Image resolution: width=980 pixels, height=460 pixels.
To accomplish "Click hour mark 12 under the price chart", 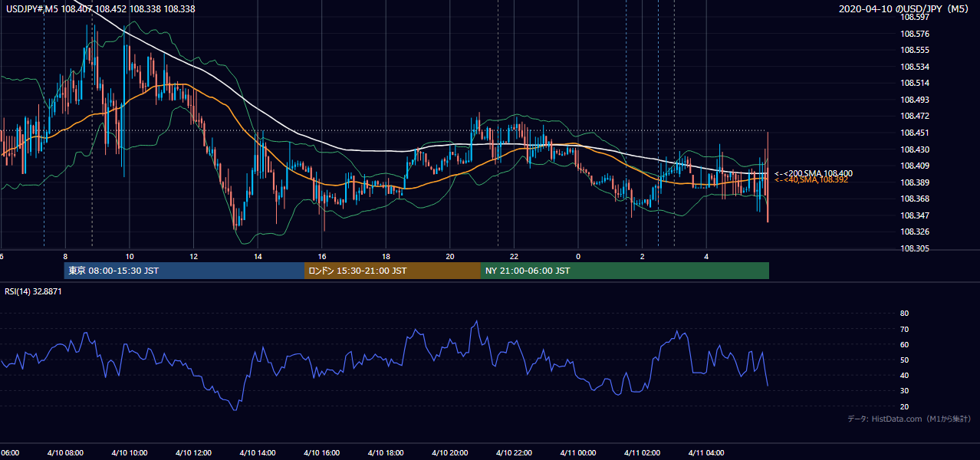I will tap(193, 257).
